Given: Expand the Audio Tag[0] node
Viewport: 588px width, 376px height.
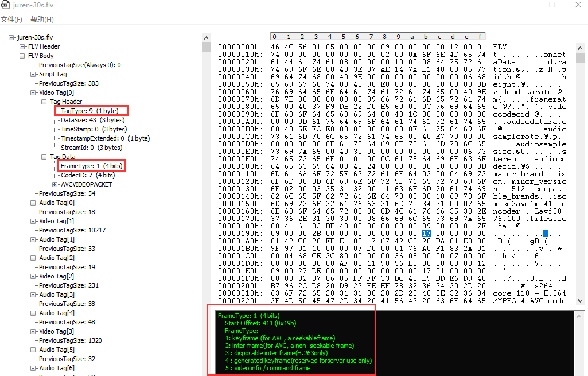Looking at the screenshot, I should [x=33, y=203].
